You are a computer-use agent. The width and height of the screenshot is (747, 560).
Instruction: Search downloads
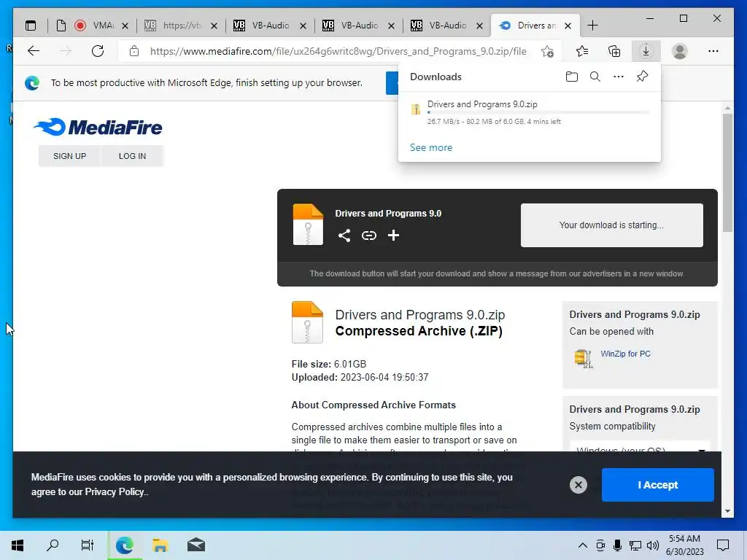595,77
